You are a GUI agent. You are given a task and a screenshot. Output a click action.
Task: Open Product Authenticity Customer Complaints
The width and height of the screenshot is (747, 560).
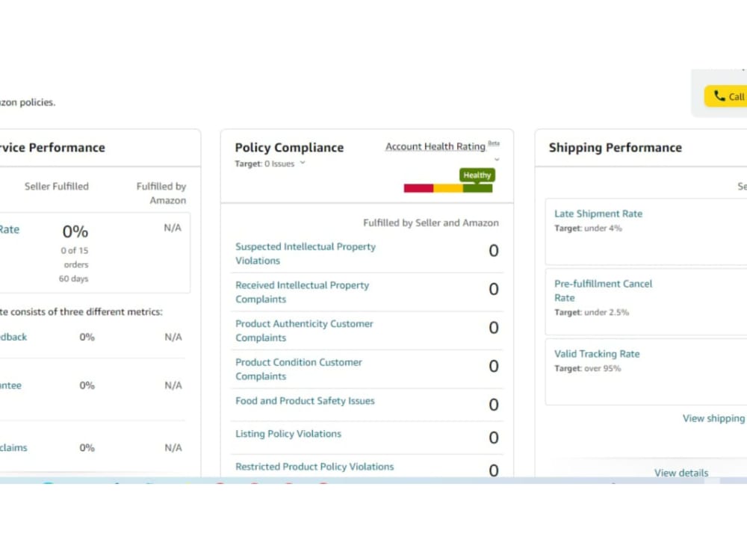click(304, 331)
